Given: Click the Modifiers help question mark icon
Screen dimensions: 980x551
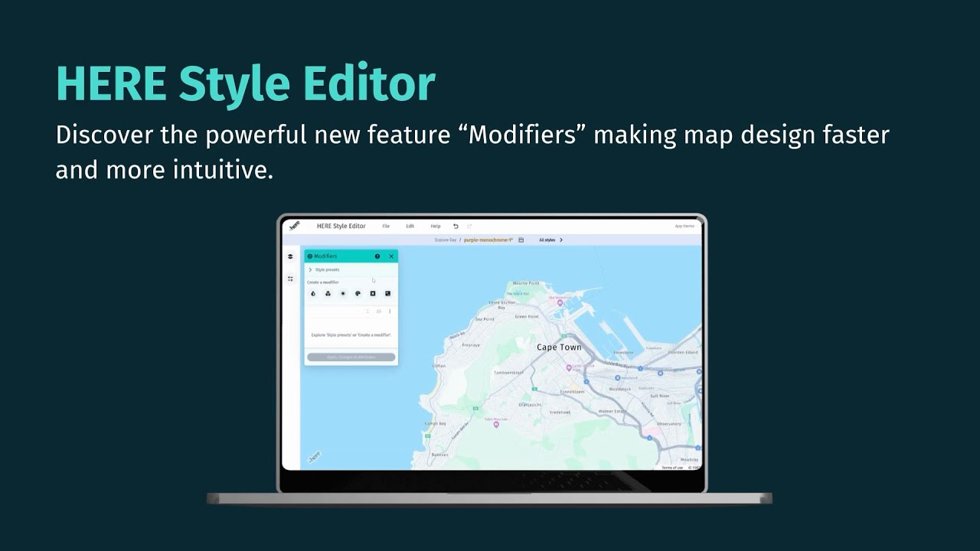Looking at the screenshot, I should [x=377, y=256].
